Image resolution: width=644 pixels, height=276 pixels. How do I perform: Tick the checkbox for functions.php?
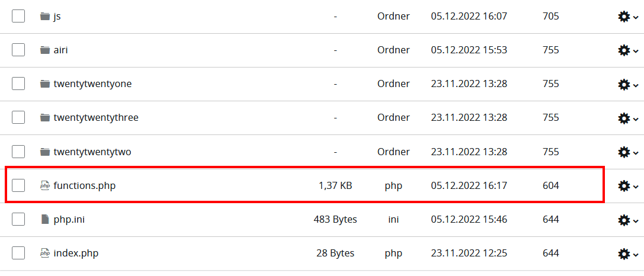18,185
